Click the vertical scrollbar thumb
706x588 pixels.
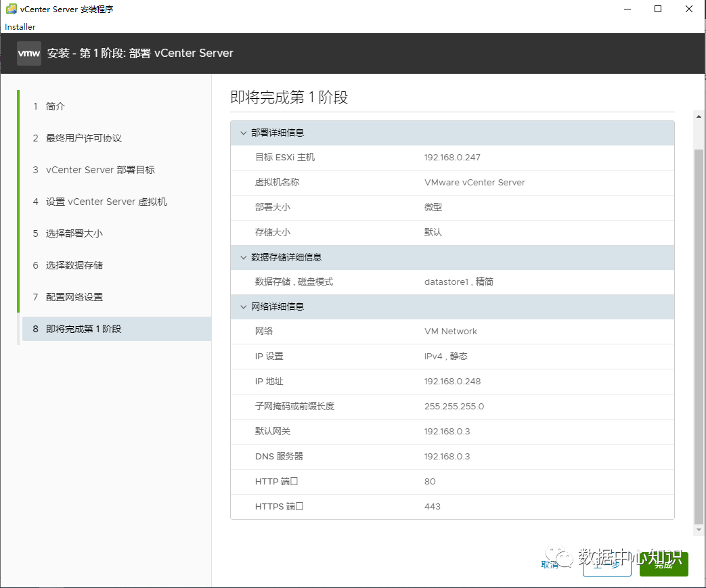pyautogui.click(x=699, y=336)
